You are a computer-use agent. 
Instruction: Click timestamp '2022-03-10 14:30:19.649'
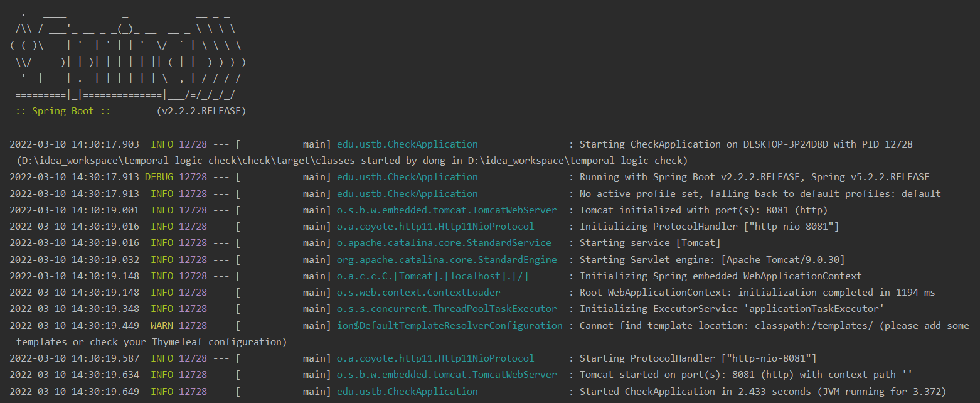[75, 391]
